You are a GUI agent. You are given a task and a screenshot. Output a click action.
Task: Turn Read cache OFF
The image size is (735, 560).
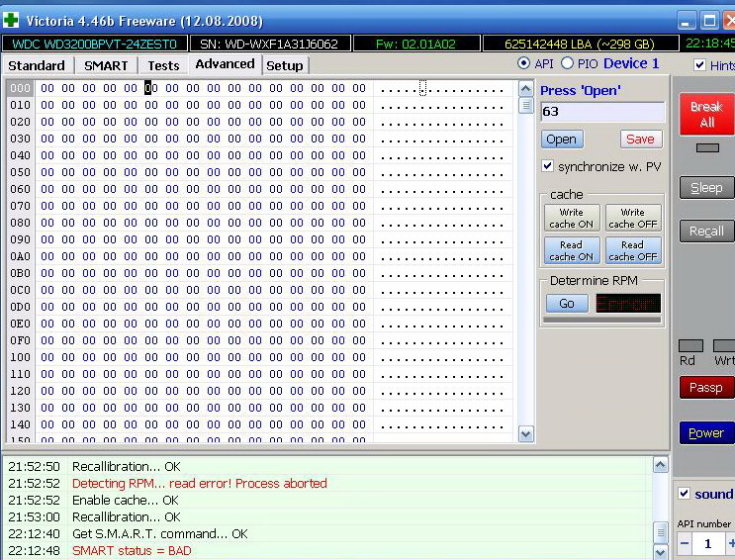click(x=632, y=250)
